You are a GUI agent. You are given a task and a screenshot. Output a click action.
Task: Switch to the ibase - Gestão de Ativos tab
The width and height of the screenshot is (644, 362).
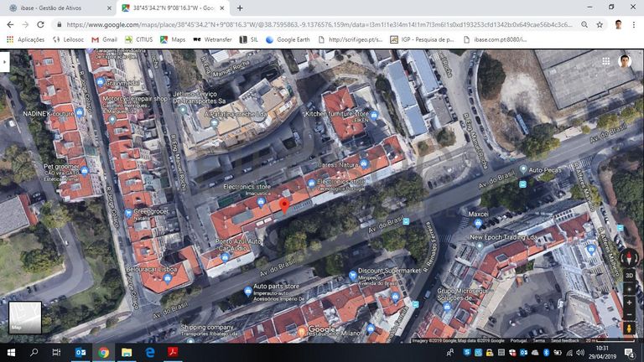coord(60,8)
